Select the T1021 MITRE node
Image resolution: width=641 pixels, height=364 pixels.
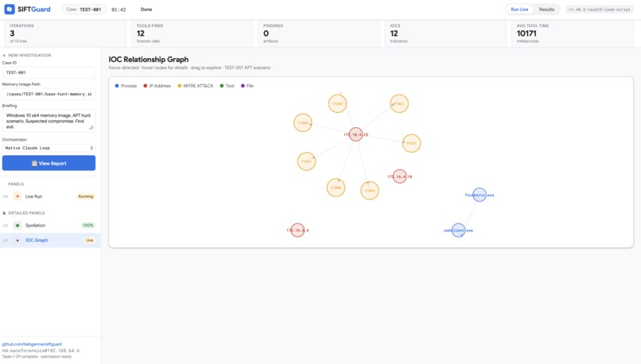click(x=399, y=104)
